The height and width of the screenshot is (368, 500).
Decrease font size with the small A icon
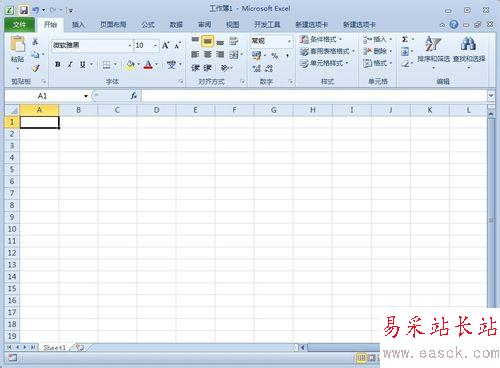(x=177, y=45)
